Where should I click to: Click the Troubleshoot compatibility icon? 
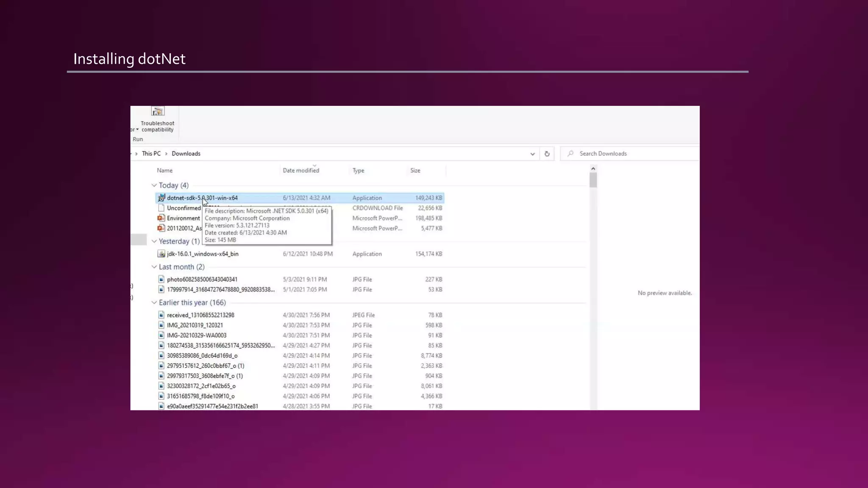[x=157, y=111]
